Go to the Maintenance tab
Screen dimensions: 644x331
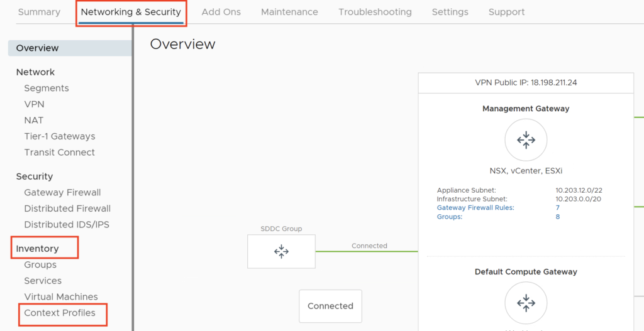point(289,12)
